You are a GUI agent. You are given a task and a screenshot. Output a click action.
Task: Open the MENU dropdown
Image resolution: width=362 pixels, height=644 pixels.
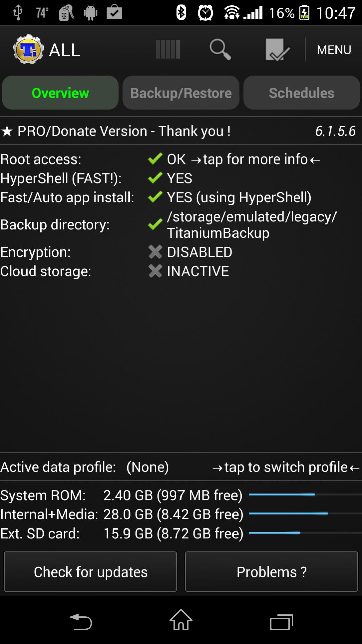pos(334,50)
